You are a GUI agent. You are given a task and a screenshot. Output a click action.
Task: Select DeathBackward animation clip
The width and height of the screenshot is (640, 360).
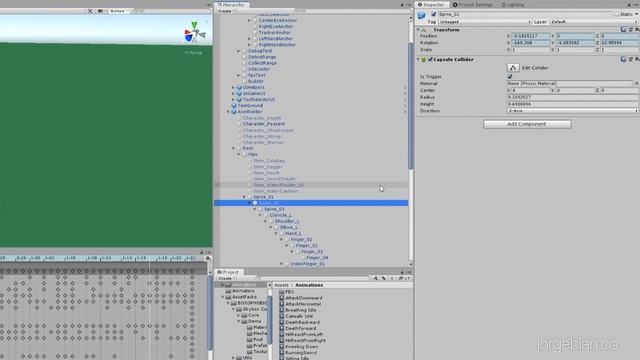pos(302,322)
